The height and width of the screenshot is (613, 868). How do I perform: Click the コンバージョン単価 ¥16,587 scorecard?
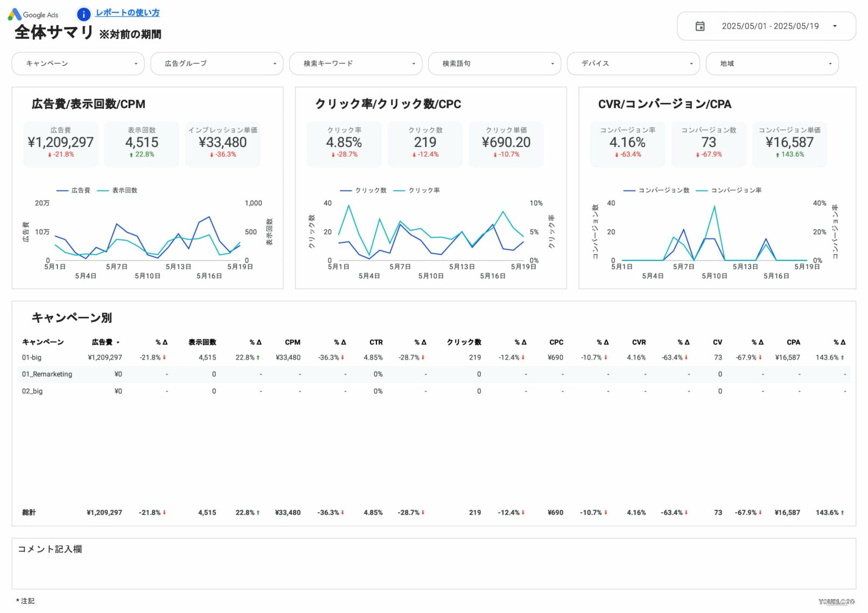789,144
